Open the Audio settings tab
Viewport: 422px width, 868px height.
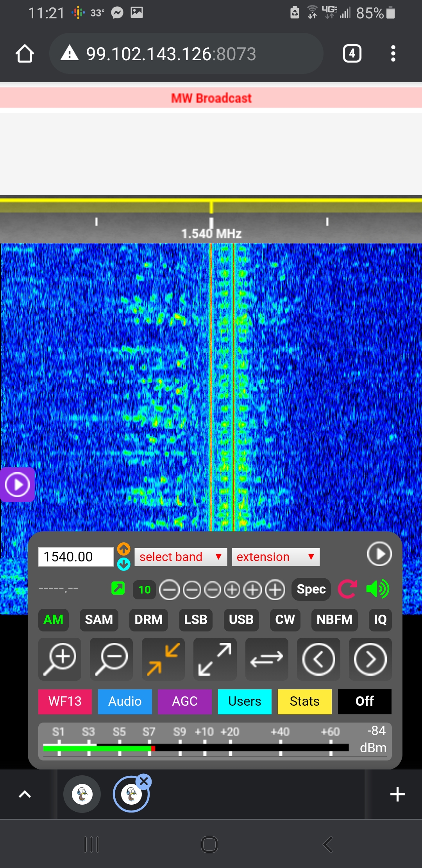[x=125, y=701]
